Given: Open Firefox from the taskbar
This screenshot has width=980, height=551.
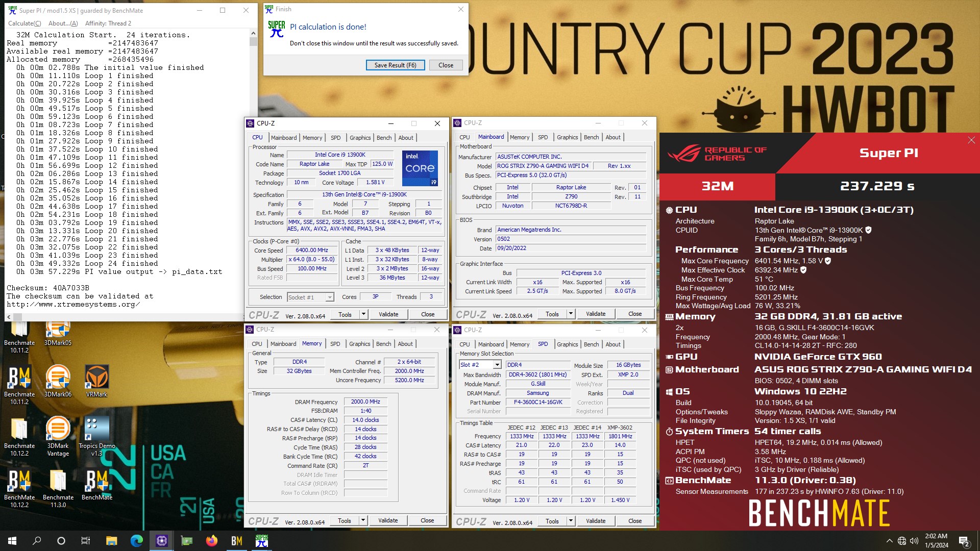Looking at the screenshot, I should pyautogui.click(x=211, y=541).
